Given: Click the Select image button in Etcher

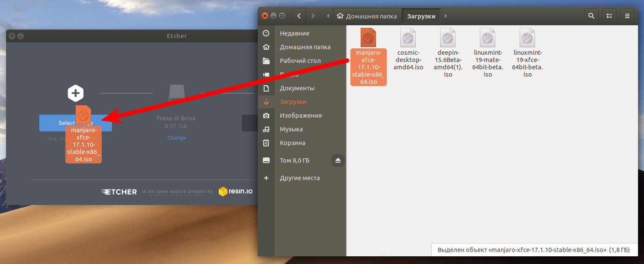Looking at the screenshot, I should [x=76, y=123].
